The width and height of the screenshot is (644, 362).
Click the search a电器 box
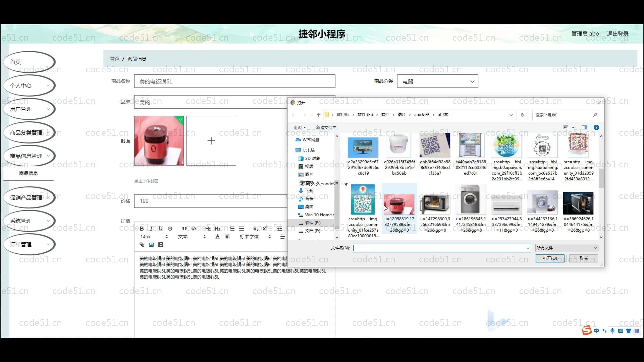click(566, 115)
